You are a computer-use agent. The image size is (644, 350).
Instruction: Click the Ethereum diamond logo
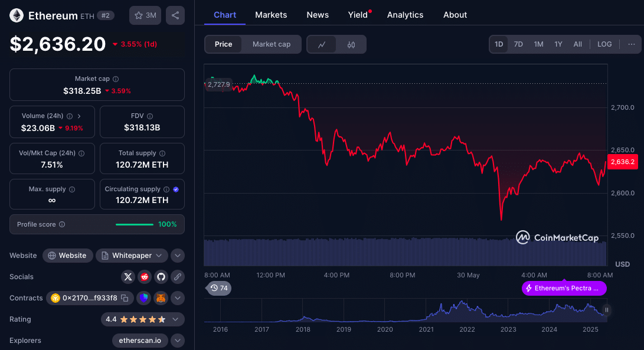17,15
